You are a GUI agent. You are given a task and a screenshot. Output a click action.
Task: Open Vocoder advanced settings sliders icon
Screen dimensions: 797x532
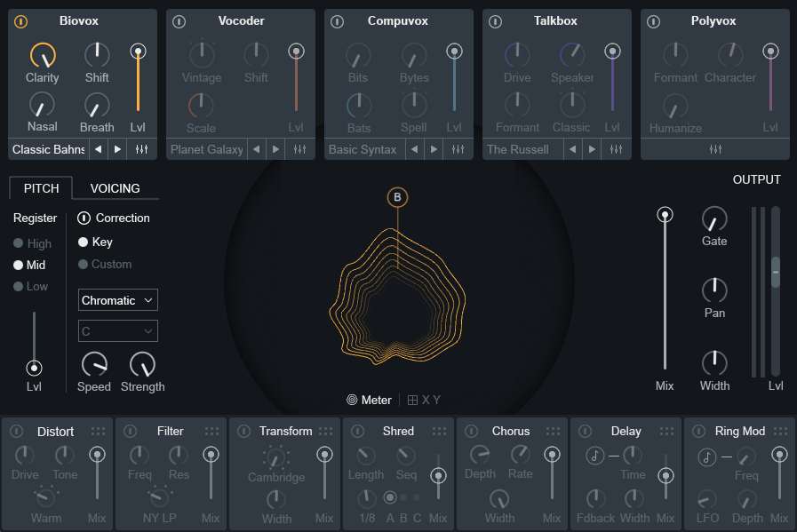coord(300,149)
